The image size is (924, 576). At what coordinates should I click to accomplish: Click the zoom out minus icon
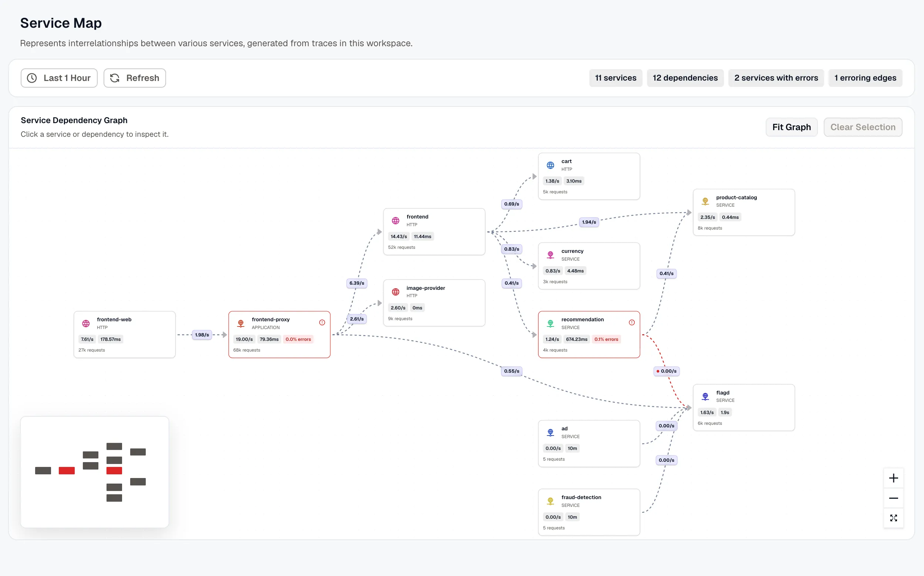[x=893, y=498]
